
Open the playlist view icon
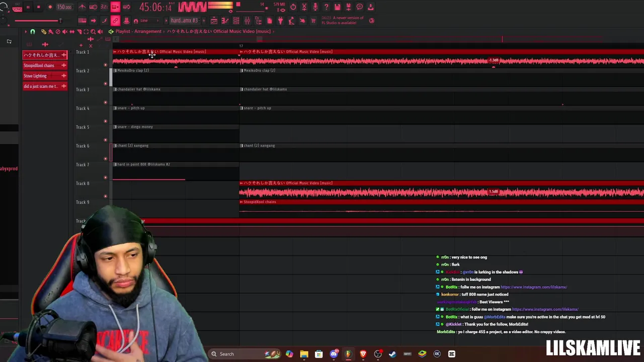214,21
